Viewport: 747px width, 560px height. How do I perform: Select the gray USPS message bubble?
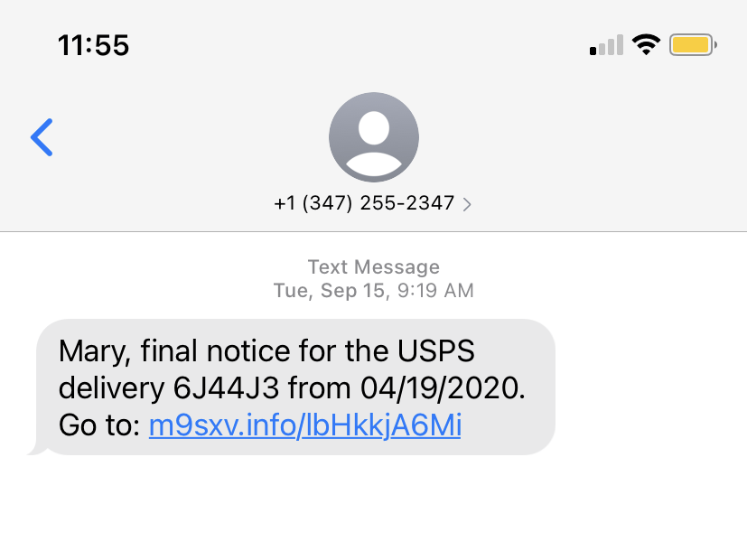coord(295,387)
